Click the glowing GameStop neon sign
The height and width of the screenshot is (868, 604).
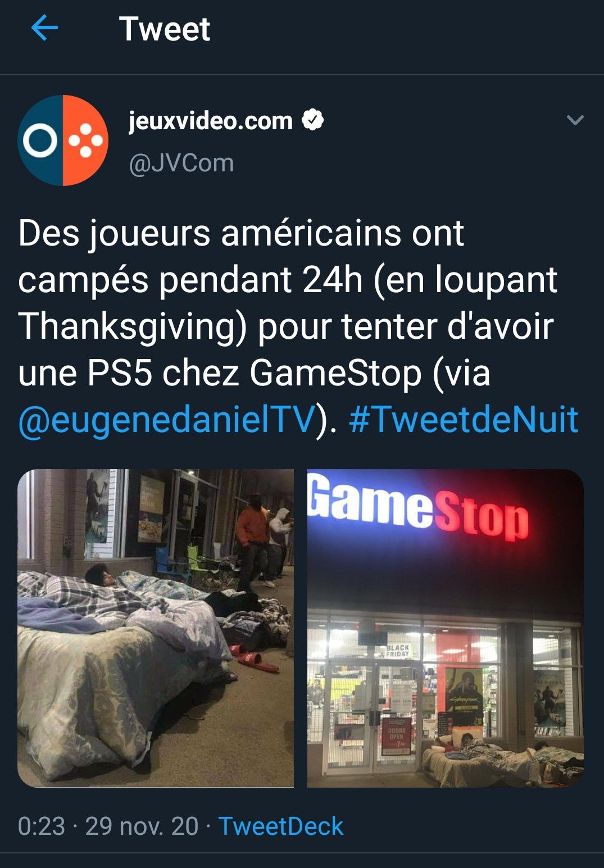(419, 507)
